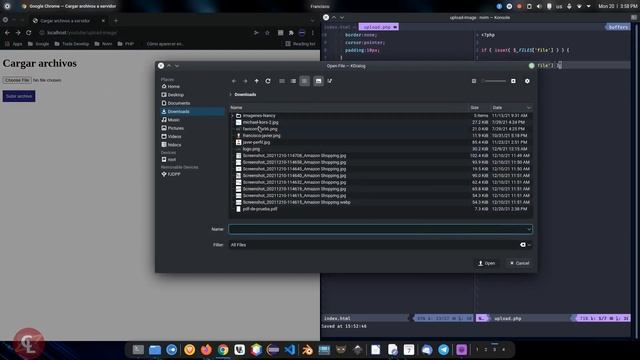Image resolution: width=640 pixels, height=360 pixels.
Task: Clear the Filter field text
Action: click(x=522, y=245)
